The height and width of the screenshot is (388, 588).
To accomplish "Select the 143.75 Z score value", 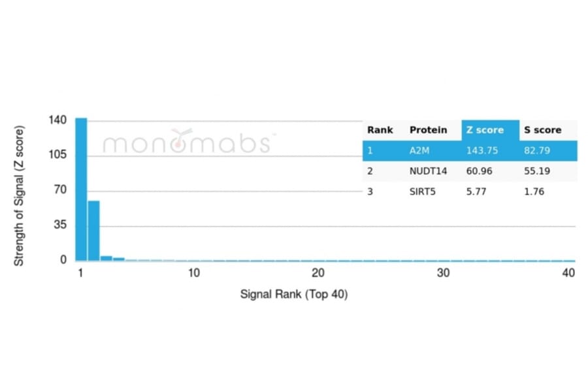I will (482, 150).
